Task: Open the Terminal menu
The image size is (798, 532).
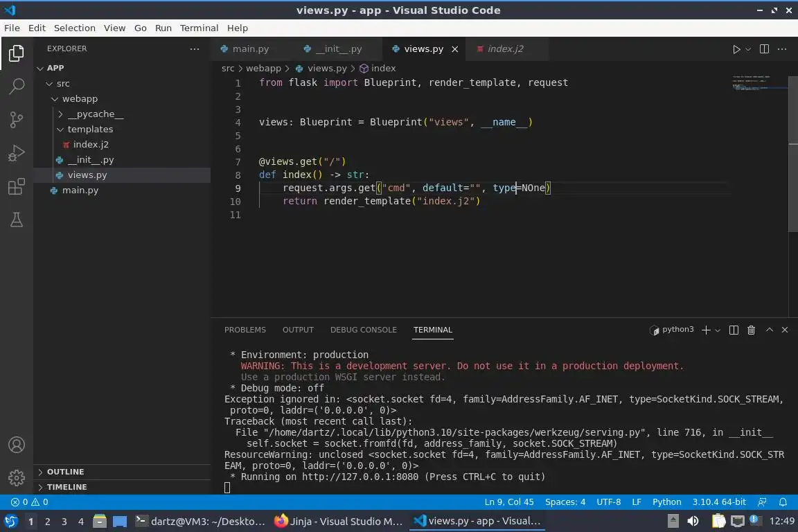Action: [199, 28]
